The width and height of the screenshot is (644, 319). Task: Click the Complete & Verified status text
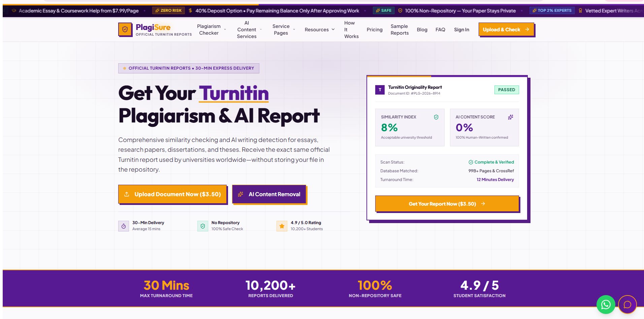(x=494, y=162)
